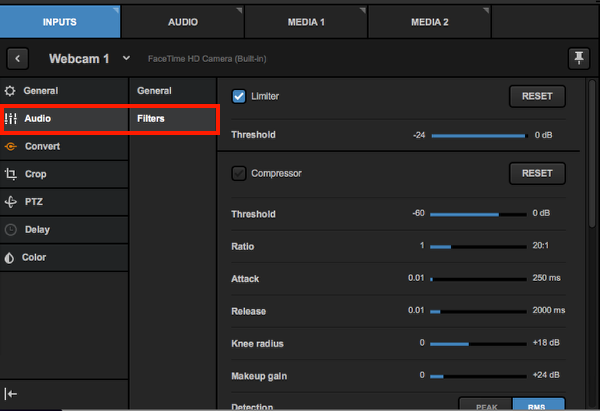Click the General gear icon in sidebar
This screenshot has height=411, width=600.
point(11,90)
